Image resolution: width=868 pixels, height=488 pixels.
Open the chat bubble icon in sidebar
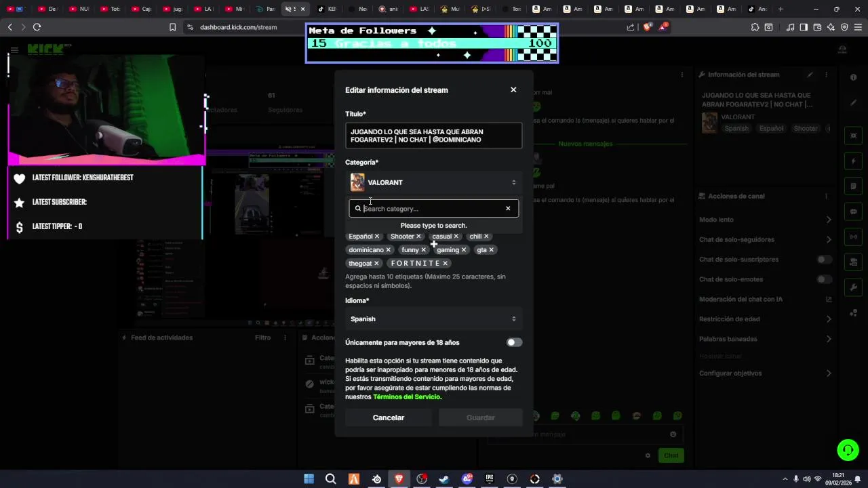coord(854,211)
